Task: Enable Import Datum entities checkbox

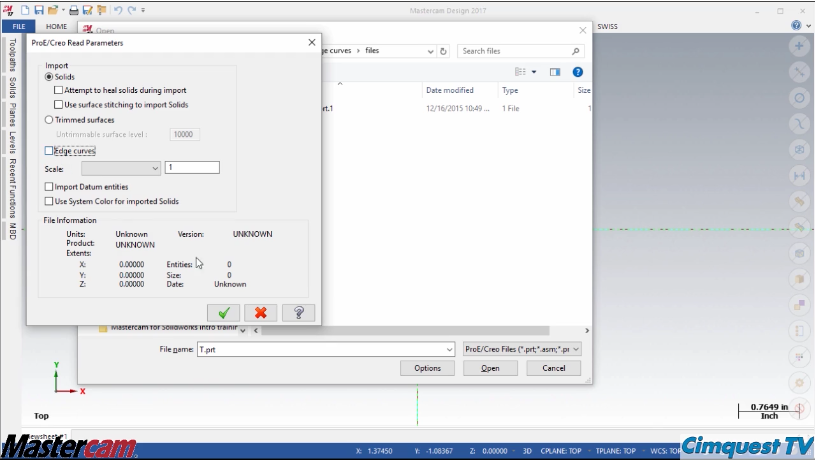Action: pyautogui.click(x=49, y=187)
